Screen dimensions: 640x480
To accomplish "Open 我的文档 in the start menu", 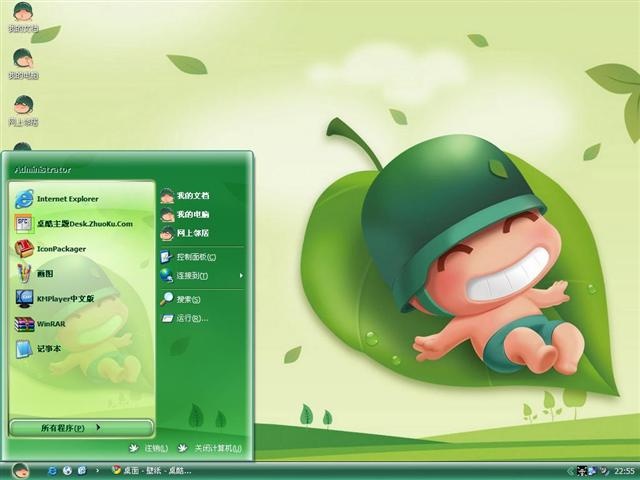I will (x=203, y=196).
